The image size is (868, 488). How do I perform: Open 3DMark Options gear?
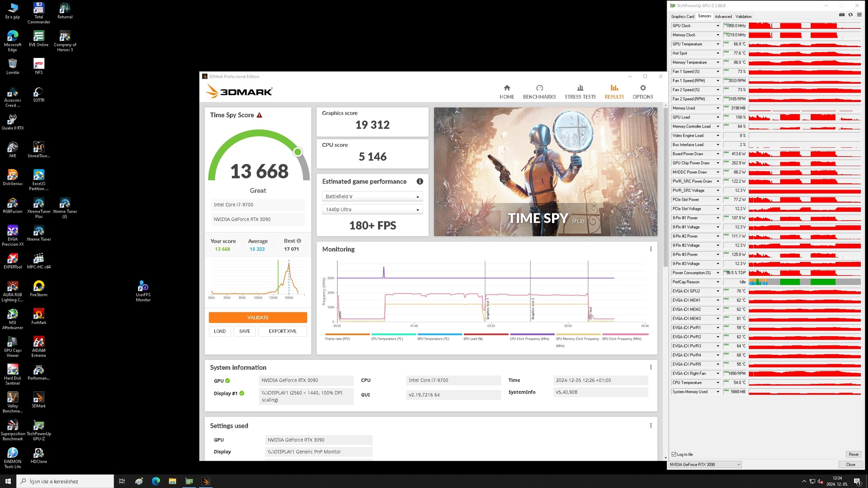(642, 92)
